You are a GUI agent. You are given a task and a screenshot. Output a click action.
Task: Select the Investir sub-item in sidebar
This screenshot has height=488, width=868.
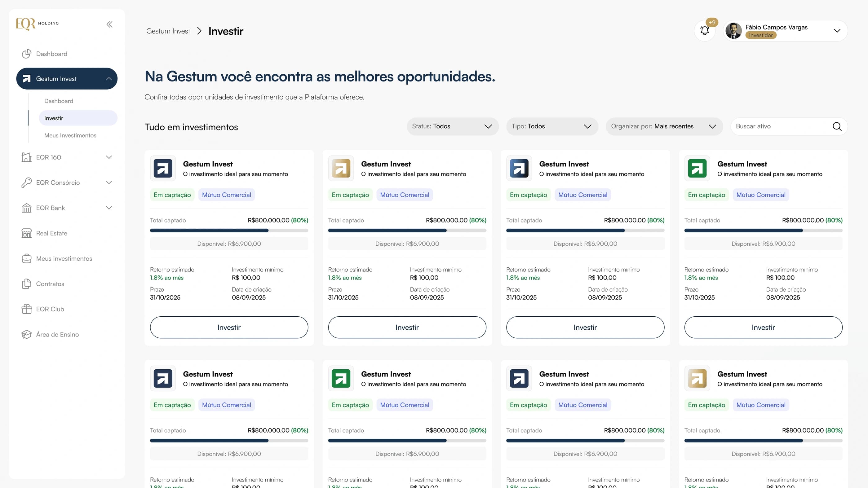pyautogui.click(x=78, y=118)
